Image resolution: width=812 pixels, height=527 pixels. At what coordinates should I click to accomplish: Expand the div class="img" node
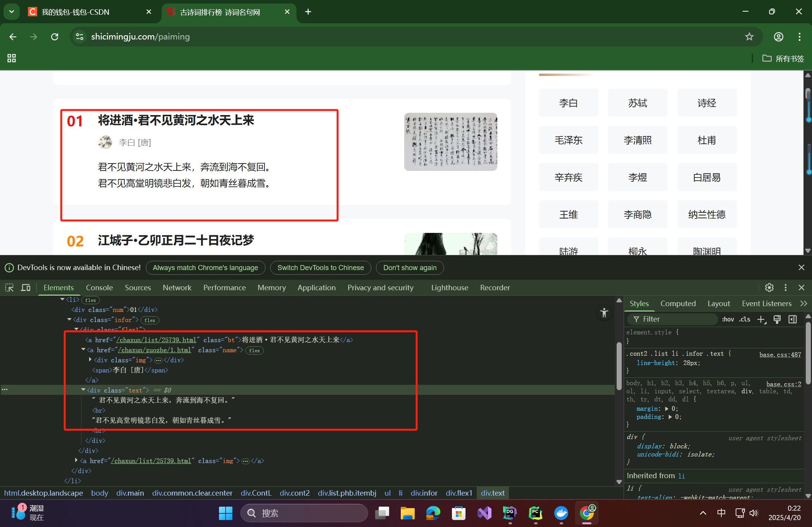pos(90,360)
